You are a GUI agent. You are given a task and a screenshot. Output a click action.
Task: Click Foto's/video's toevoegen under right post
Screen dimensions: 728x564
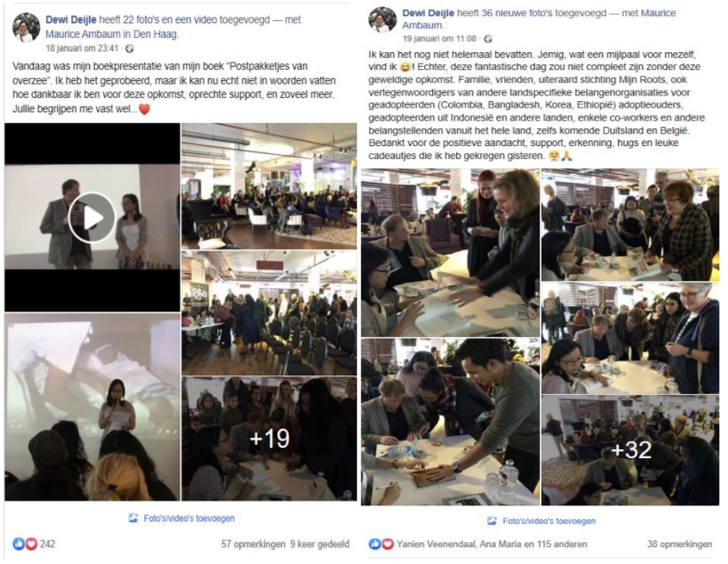[x=548, y=521]
